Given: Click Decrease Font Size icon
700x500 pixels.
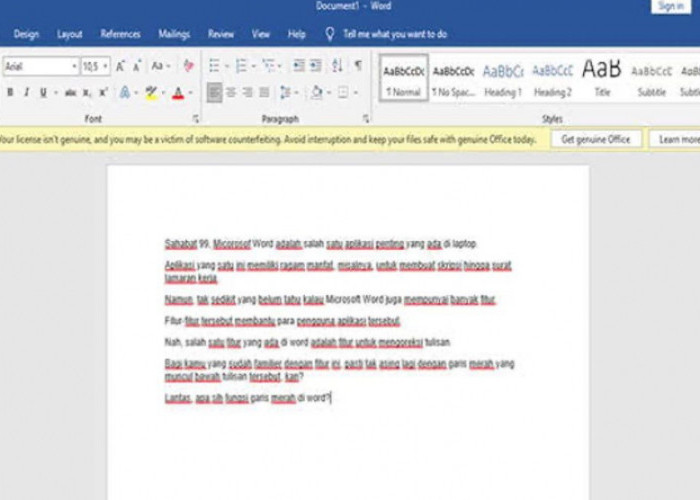Looking at the screenshot, I should pos(137,66).
